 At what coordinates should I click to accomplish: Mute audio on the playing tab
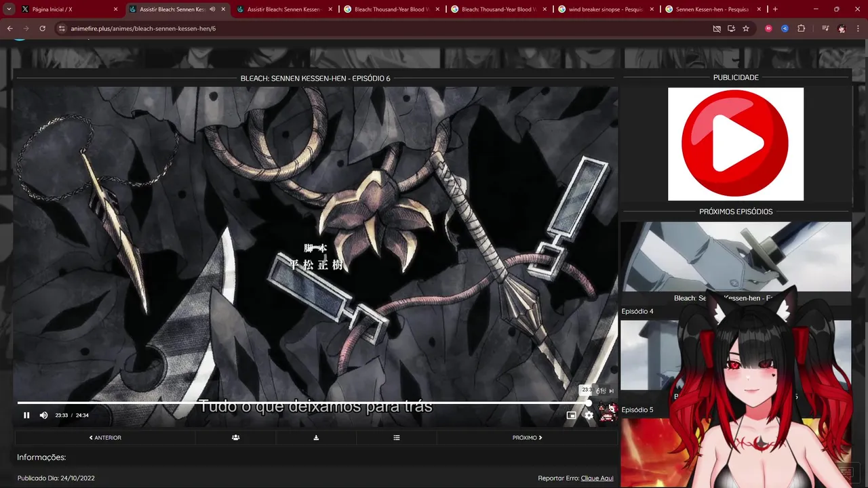213,9
